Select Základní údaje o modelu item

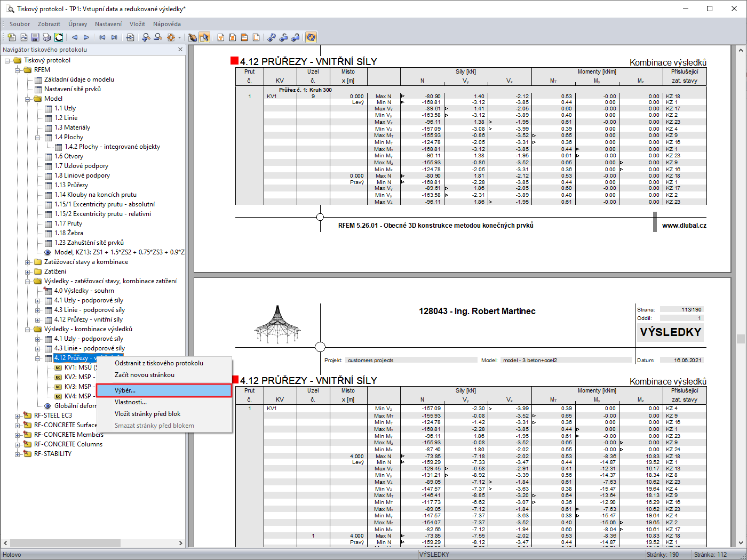79,79
